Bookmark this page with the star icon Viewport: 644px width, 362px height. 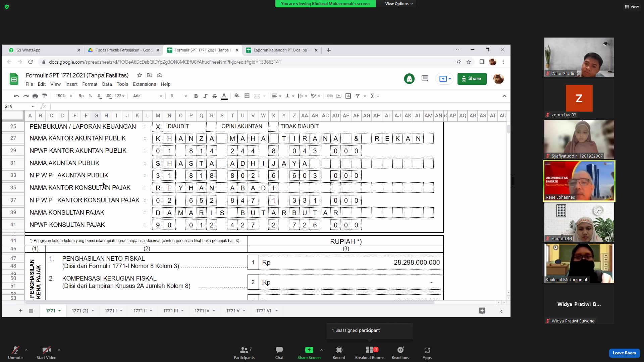click(469, 62)
